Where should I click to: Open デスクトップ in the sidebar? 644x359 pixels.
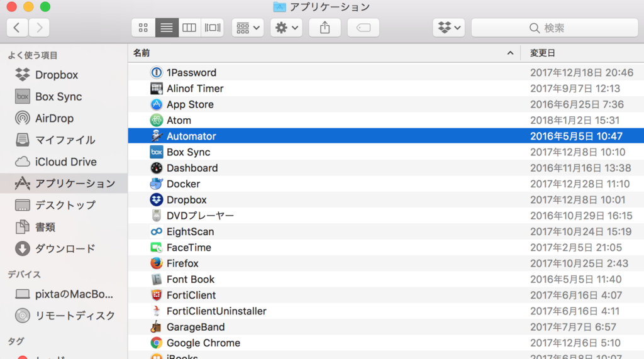point(64,205)
